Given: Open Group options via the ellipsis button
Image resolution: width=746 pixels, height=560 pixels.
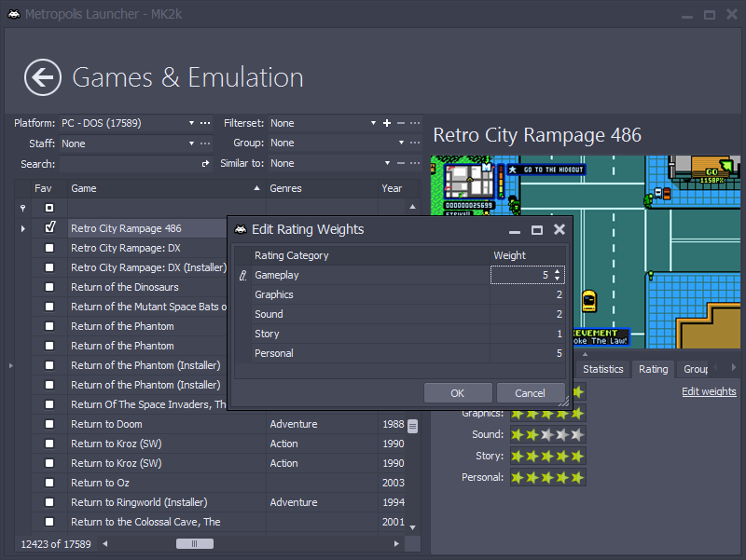Looking at the screenshot, I should point(415,143).
